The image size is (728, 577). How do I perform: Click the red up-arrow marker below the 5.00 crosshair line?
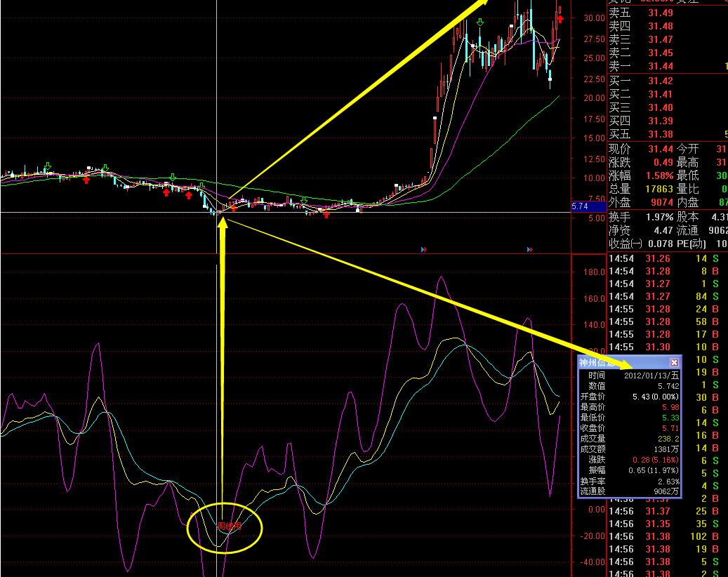pyautogui.click(x=326, y=214)
